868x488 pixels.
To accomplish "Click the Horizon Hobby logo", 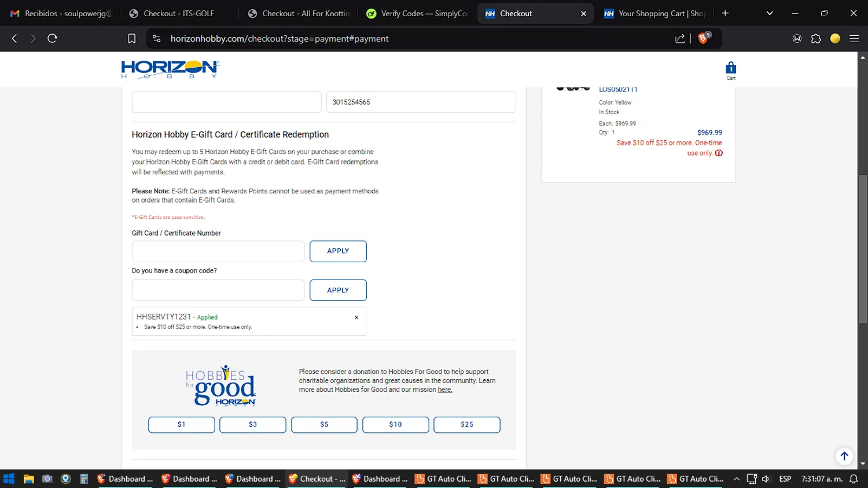I will (x=170, y=69).
